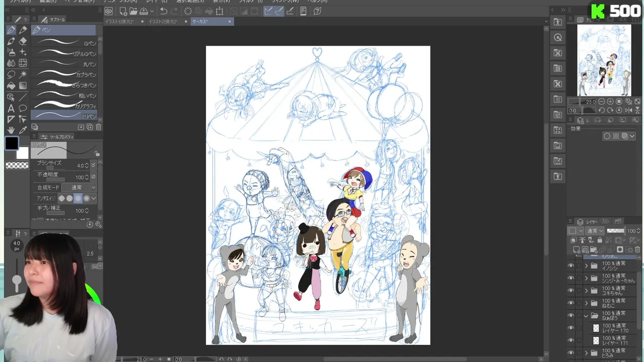Open a file via the folder icon
The height and width of the screenshot is (362, 644).
click(133, 11)
